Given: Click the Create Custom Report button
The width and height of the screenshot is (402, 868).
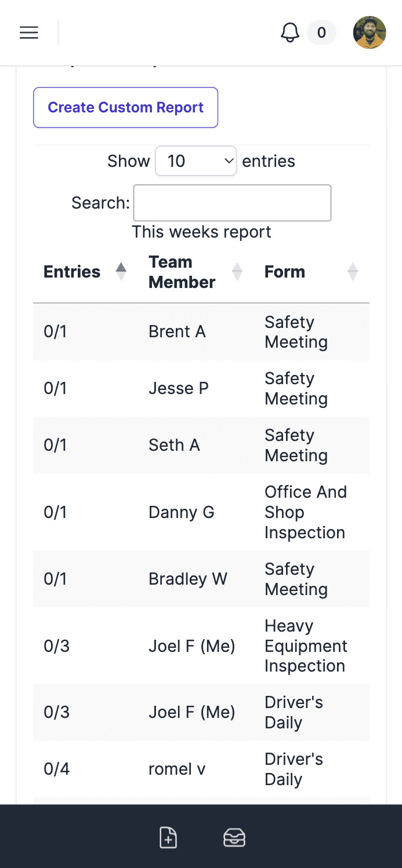Looking at the screenshot, I should (x=125, y=107).
